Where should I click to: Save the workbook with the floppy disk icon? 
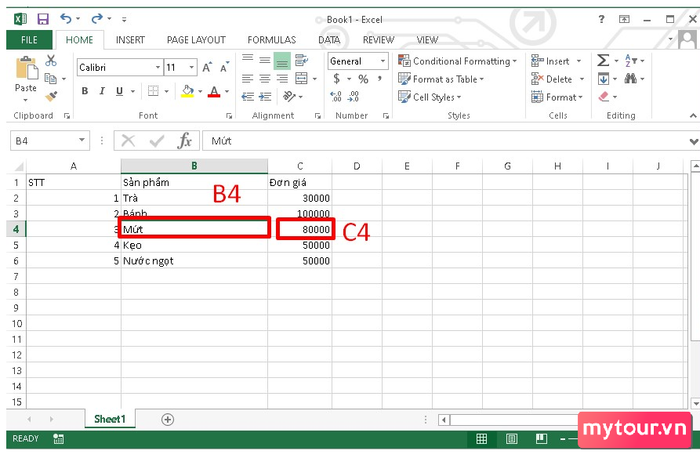[43, 19]
